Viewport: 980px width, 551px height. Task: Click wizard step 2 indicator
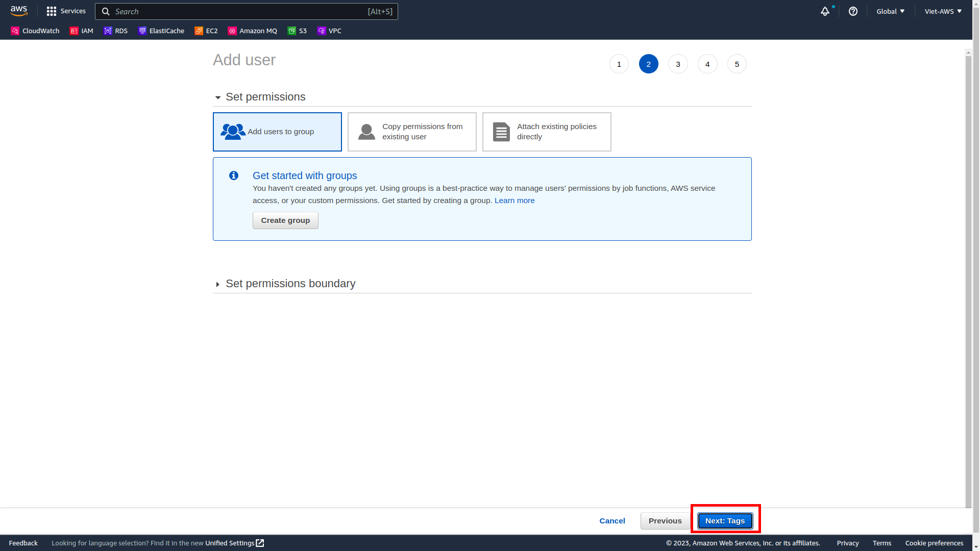(649, 64)
